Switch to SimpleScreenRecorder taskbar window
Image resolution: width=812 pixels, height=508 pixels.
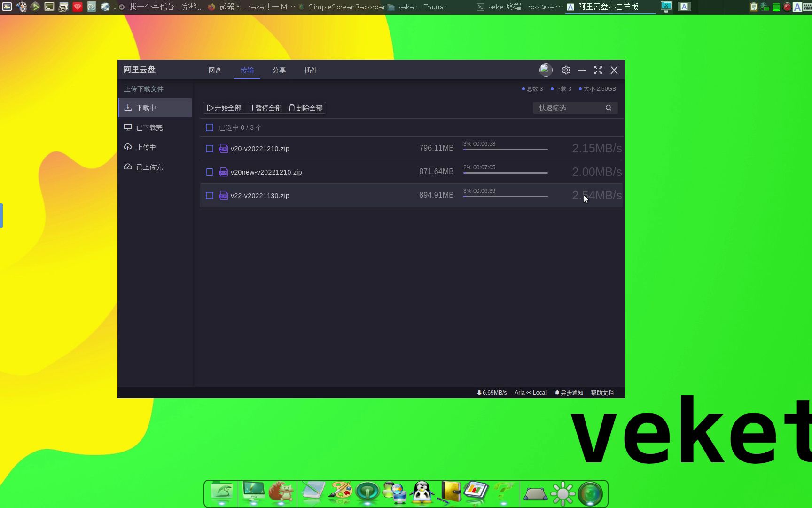[x=342, y=7]
